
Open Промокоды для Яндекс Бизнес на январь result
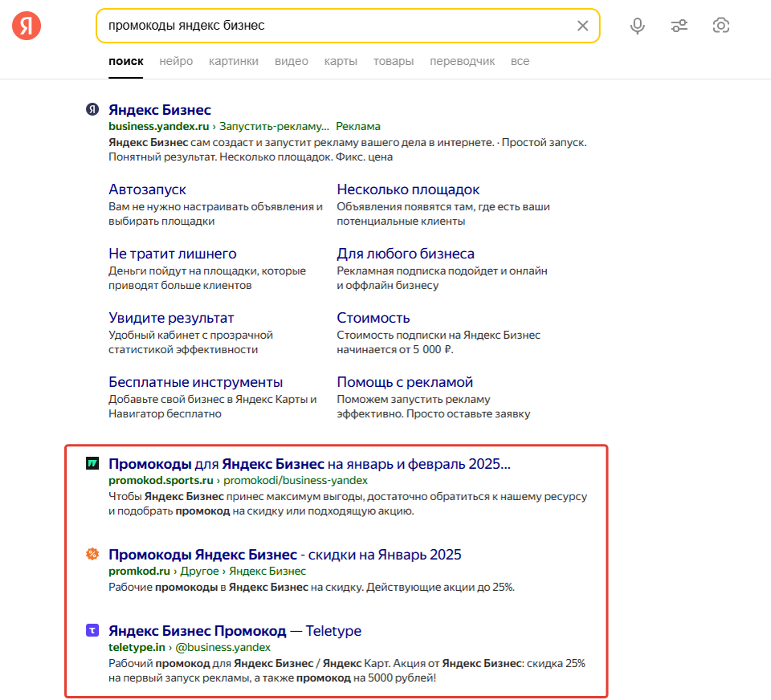pyautogui.click(x=310, y=463)
